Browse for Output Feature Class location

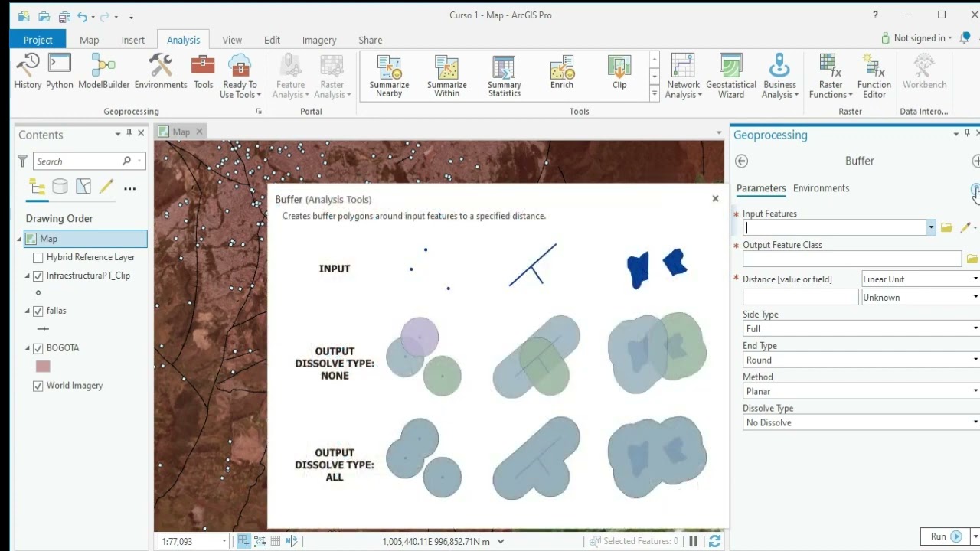[972, 259]
